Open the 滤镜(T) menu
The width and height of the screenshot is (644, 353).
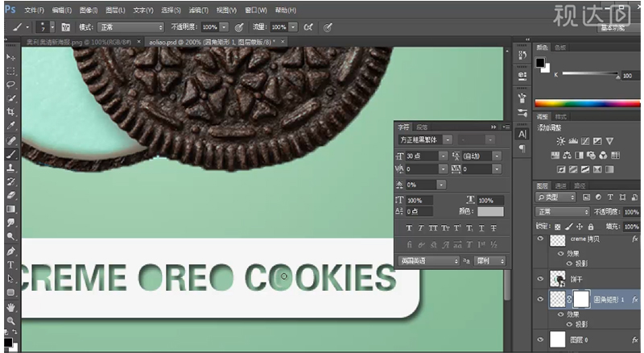(198, 10)
